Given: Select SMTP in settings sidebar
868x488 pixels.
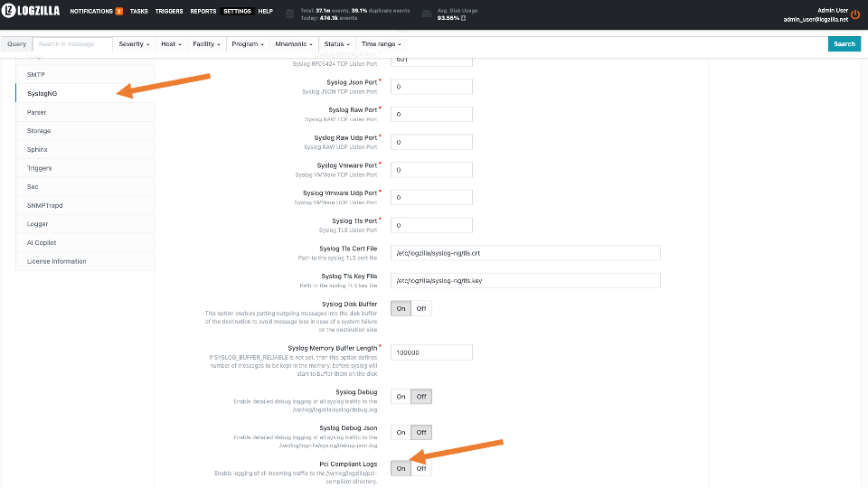Looking at the screenshot, I should coord(85,75).
